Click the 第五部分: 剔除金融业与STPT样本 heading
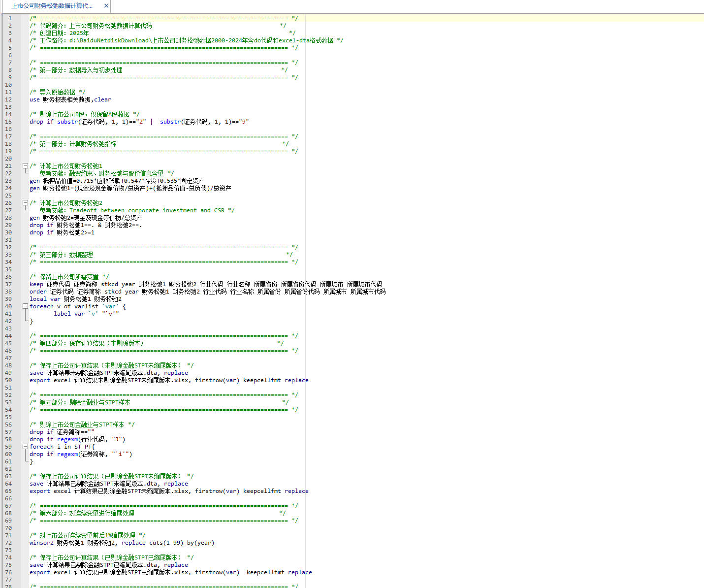704x588 pixels. pyautogui.click(x=159, y=402)
